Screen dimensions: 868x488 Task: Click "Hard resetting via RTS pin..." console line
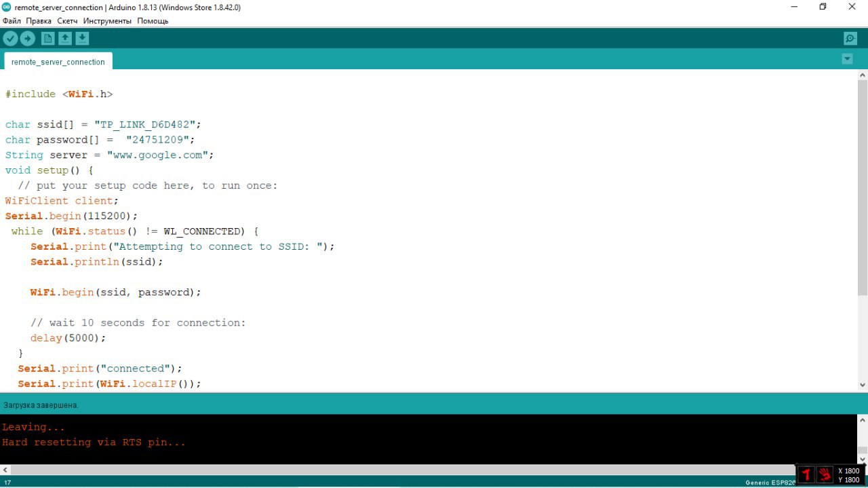(x=94, y=443)
